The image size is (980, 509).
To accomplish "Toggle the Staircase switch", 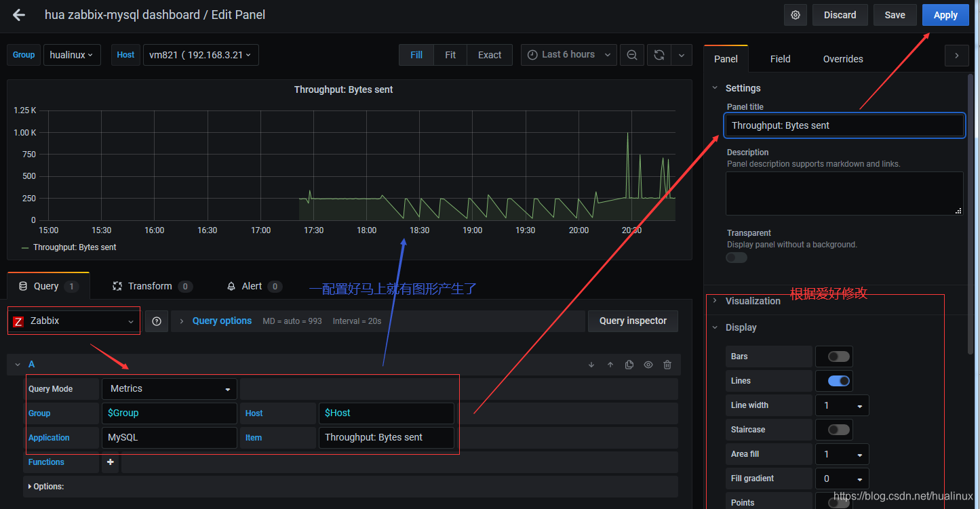I will point(839,430).
